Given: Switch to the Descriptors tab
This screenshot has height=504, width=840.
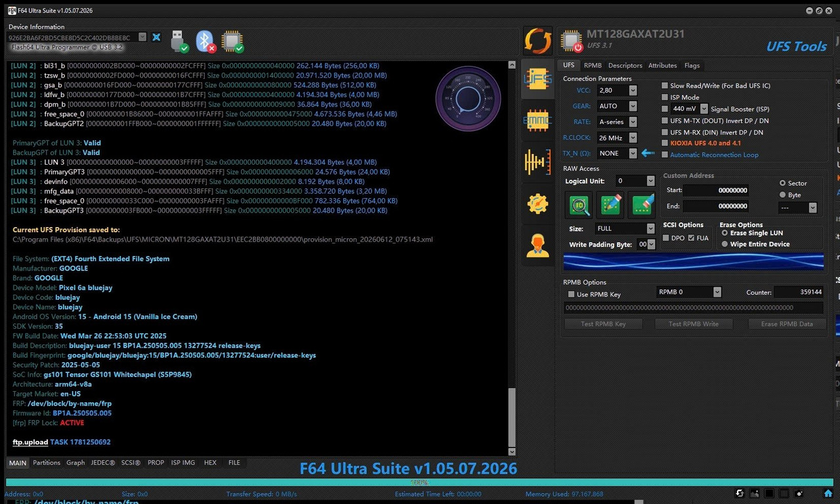Looking at the screenshot, I should pos(625,66).
